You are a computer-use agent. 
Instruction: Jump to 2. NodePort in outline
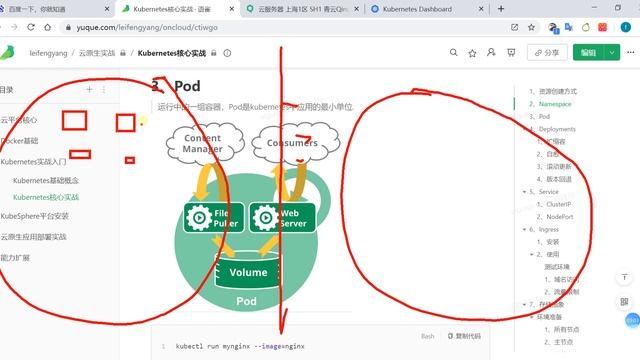(x=555, y=217)
